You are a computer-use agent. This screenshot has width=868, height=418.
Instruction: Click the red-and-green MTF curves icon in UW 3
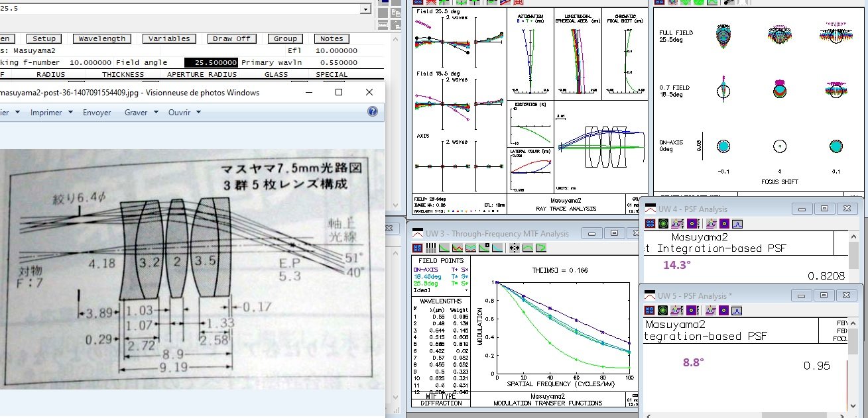(458, 248)
